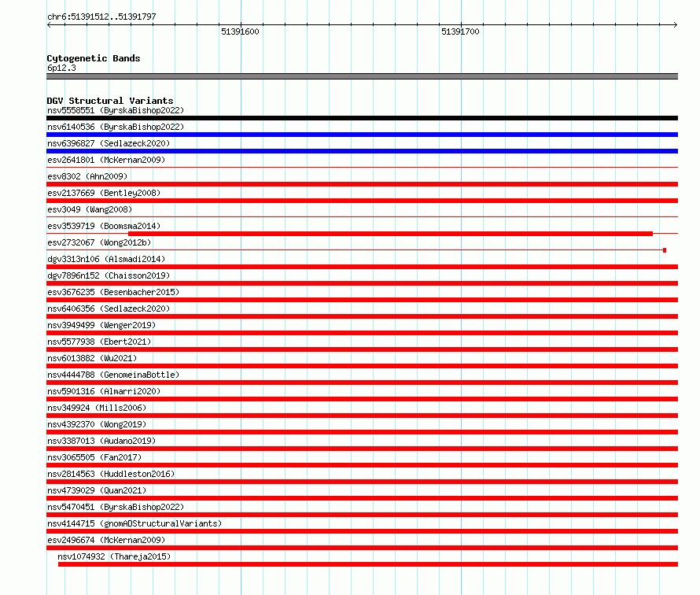This screenshot has height=595, width=700.
Task: Click the chr6:51391512..51391797 coordinate label
Action: tap(101, 17)
